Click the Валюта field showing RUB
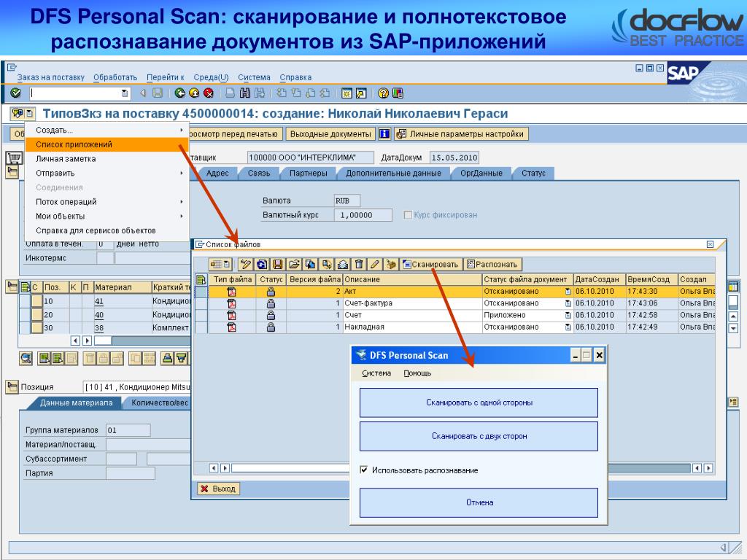747x560 pixels. [347, 201]
